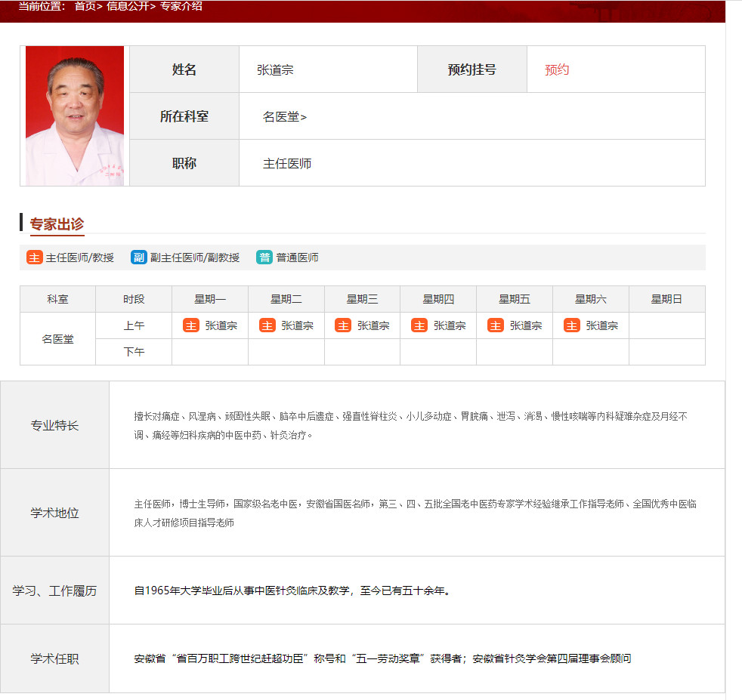Click the 所在科室 label cell

click(184, 116)
